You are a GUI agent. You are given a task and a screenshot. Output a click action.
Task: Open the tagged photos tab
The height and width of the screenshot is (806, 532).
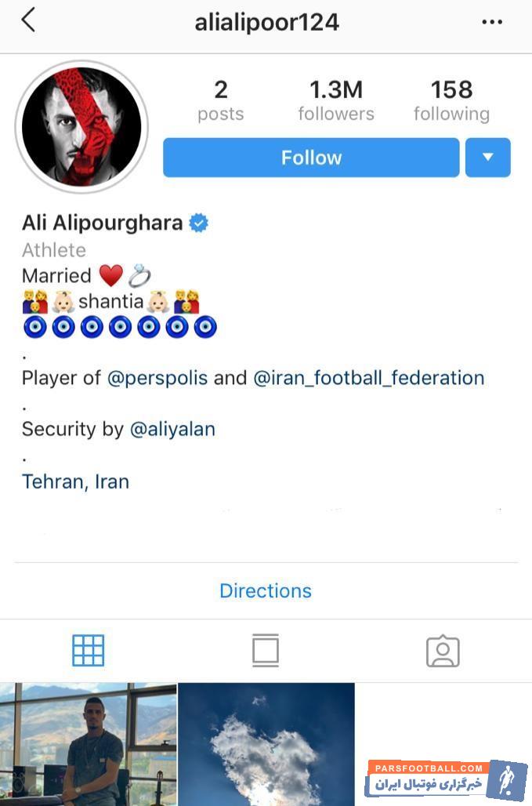coord(443,651)
